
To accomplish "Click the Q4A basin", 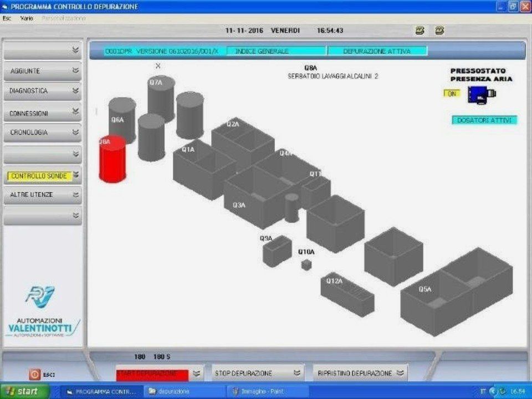I will pyautogui.click(x=288, y=166).
